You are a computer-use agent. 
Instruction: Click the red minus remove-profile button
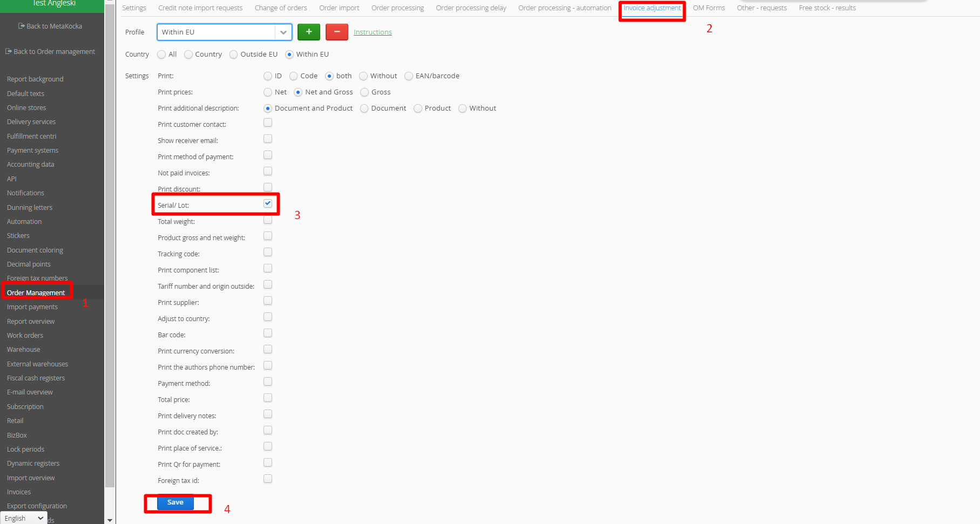[x=337, y=32]
